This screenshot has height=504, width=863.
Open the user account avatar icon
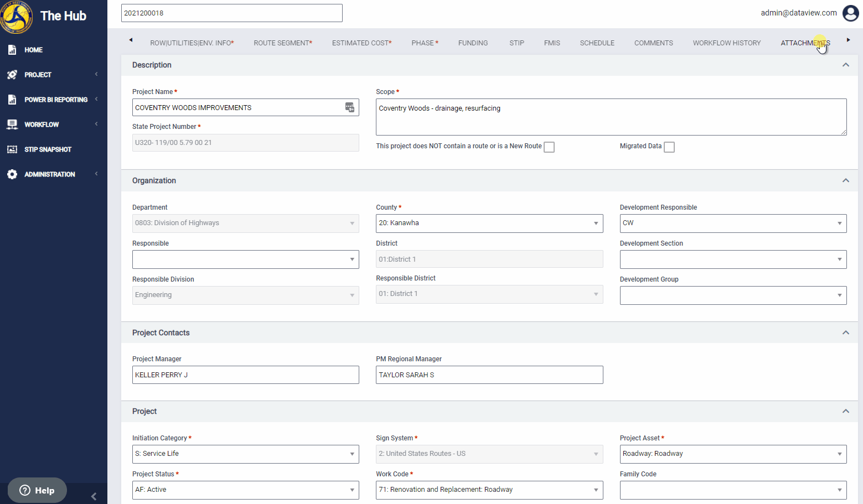851,13
